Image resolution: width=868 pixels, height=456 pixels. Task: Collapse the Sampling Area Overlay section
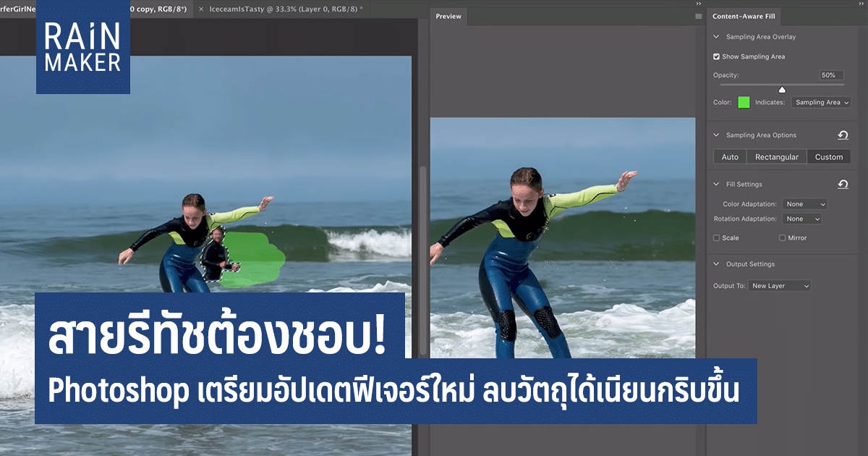pyautogui.click(x=717, y=37)
